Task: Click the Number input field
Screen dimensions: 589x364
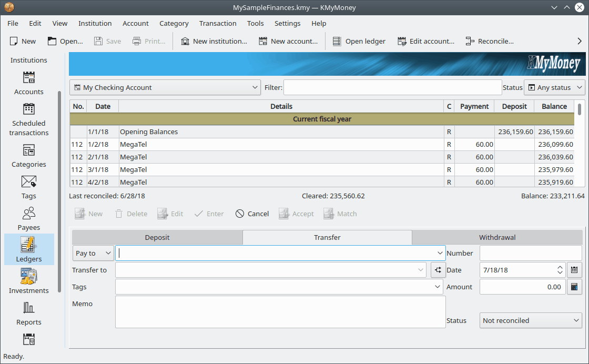Action: click(x=531, y=253)
